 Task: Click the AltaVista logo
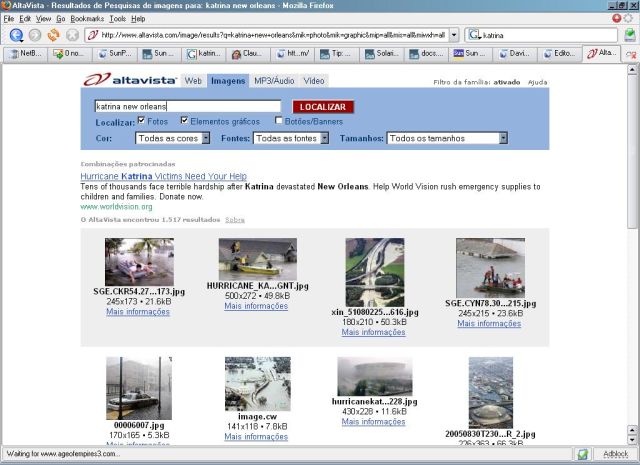coord(130,80)
